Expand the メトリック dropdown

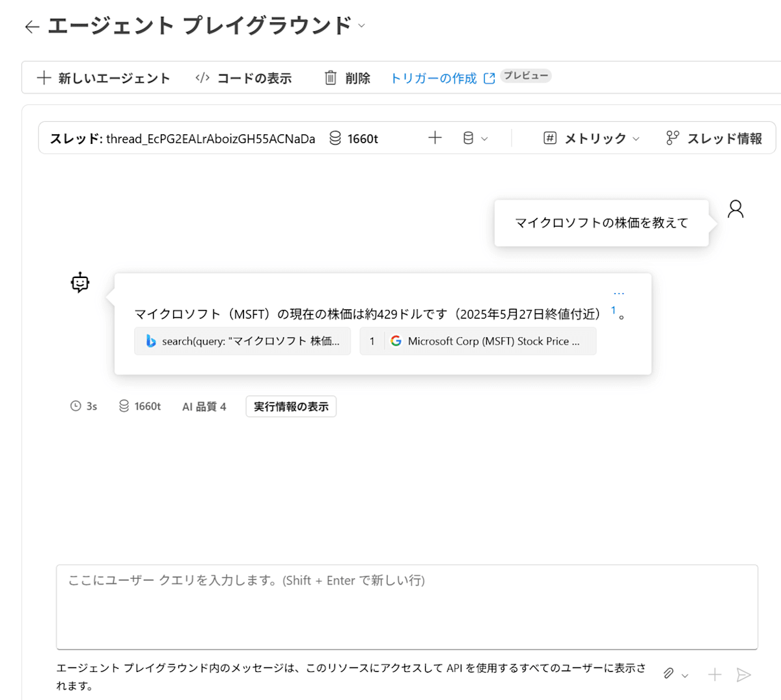point(592,138)
